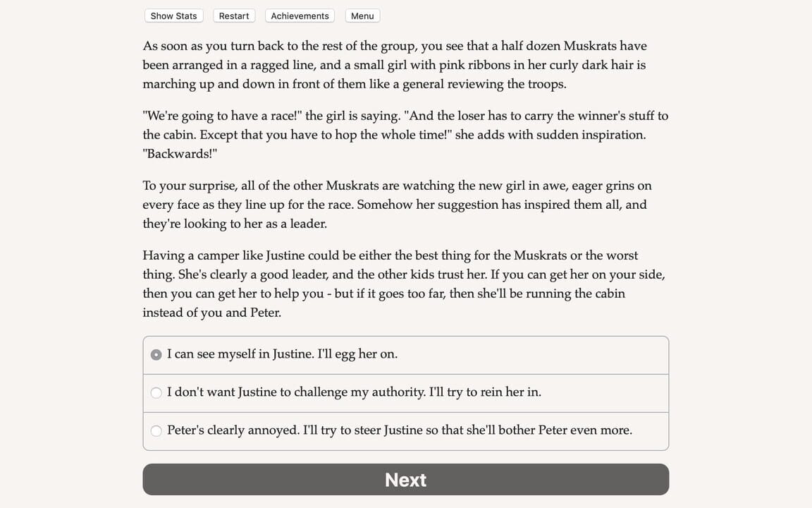812x508 pixels.
Task: Click the words "they're looking to her as a leader"
Action: [x=234, y=224]
